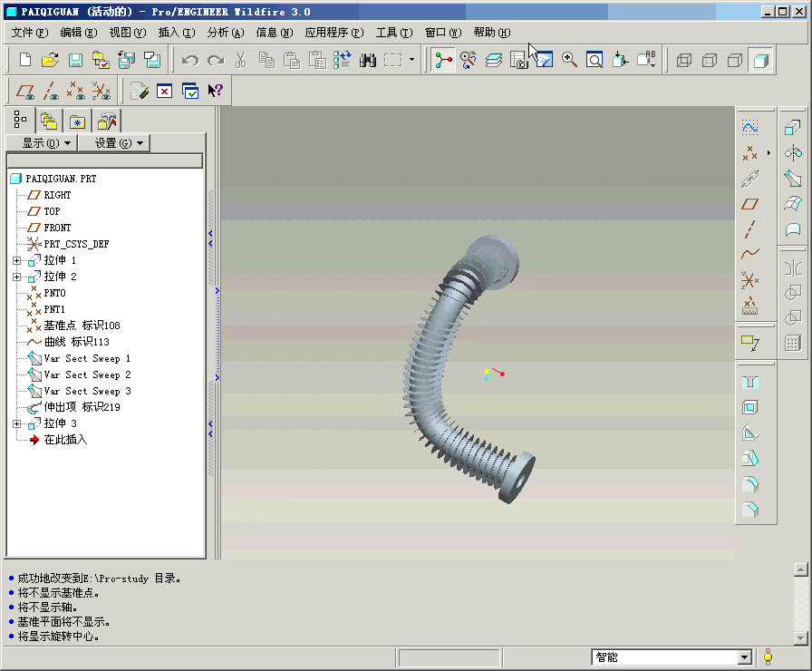The height and width of the screenshot is (671, 812).
Task: Click the Refit zoom icon
Action: [x=594, y=60]
